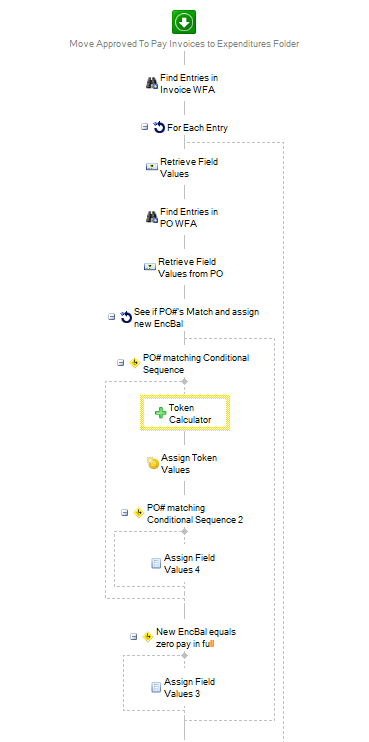Select the Retrieve Field Values activity icon
The width and height of the screenshot is (369, 742).
point(152,167)
